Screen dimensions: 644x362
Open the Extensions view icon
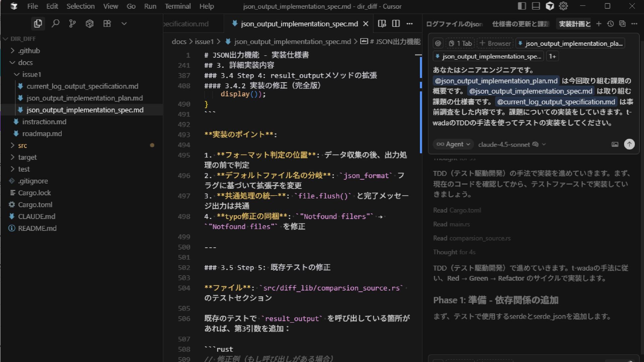coord(107,23)
